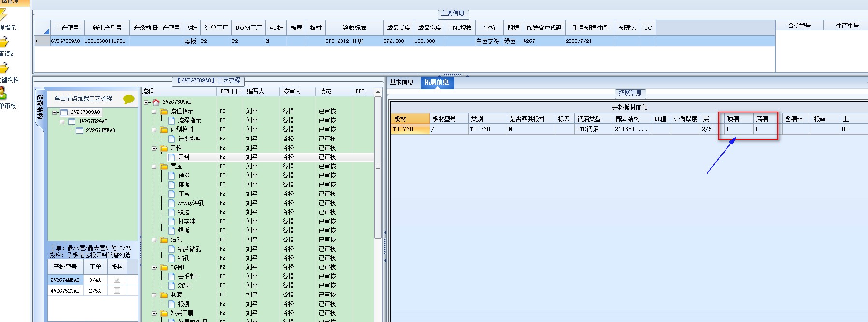Open the 基本信息 tab
This screenshot has height=322, width=868.
pyautogui.click(x=402, y=83)
